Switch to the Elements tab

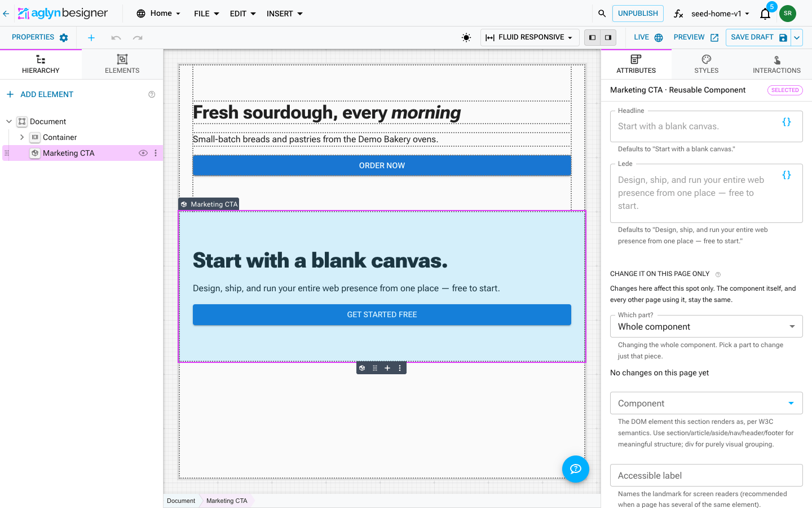[x=122, y=64]
